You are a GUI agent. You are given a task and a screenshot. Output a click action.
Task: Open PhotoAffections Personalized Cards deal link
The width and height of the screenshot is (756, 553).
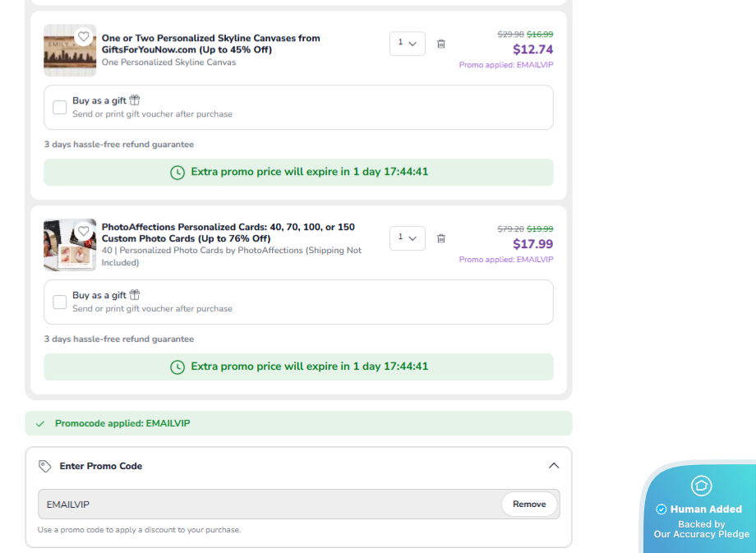point(228,233)
